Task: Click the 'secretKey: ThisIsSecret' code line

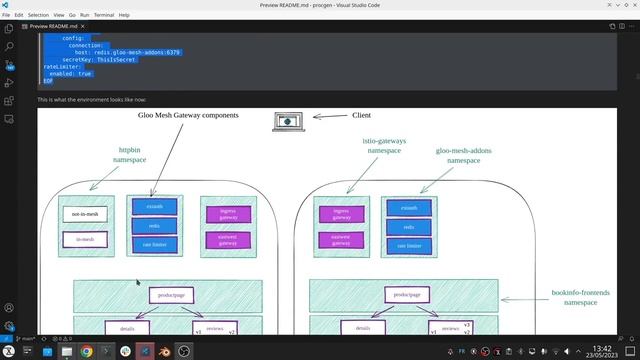Action: [98, 60]
